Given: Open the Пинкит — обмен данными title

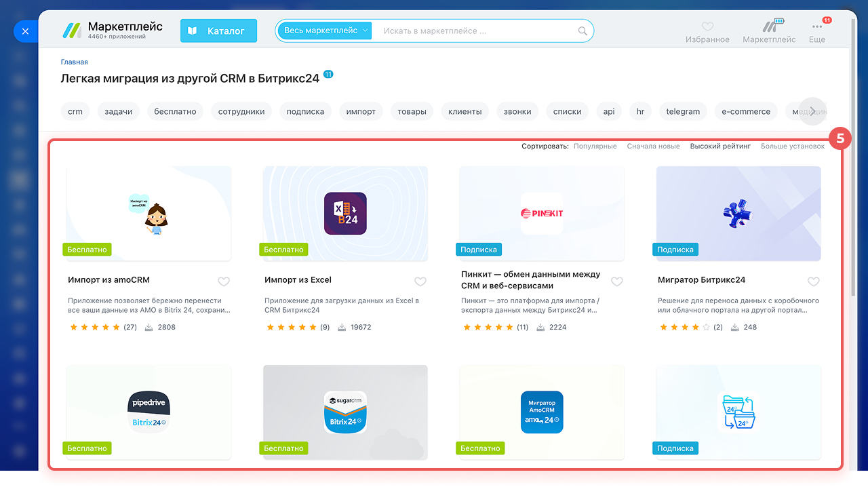Looking at the screenshot, I should 531,280.
